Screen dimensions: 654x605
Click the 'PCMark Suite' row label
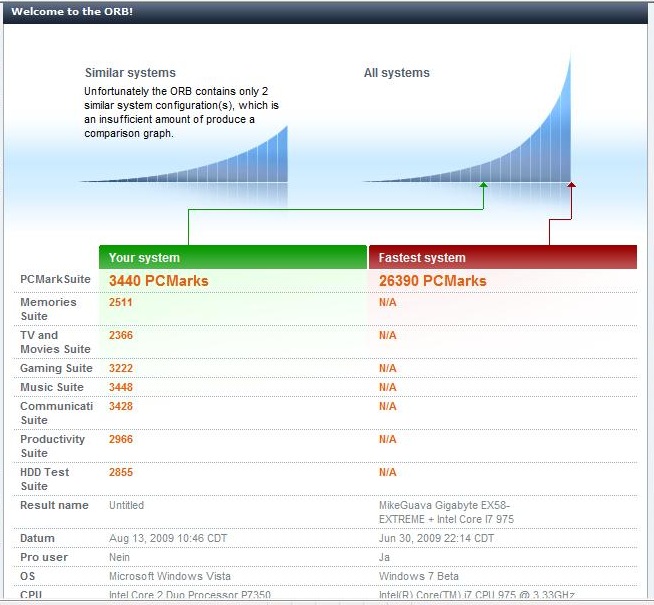[55, 279]
